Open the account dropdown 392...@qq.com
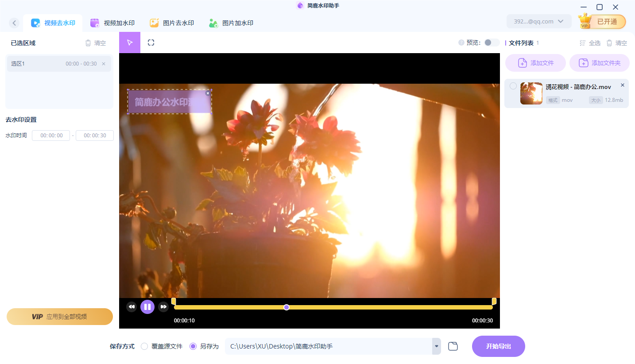 tap(538, 21)
